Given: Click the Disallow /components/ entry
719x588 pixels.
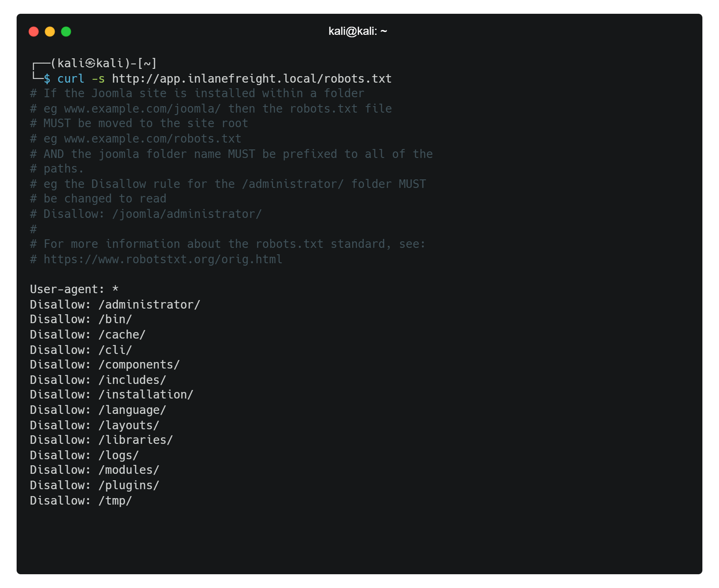Looking at the screenshot, I should point(105,364).
